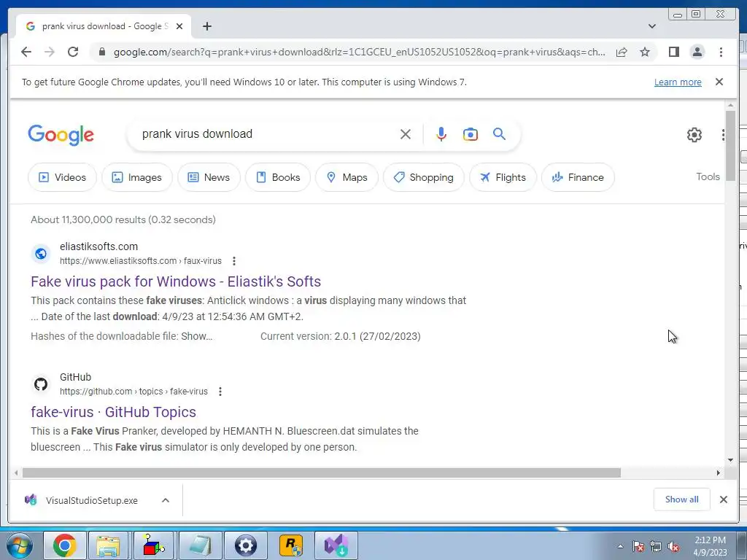The width and height of the screenshot is (747, 560).
Task: Show hidden system tray icons
Action: [620, 547]
